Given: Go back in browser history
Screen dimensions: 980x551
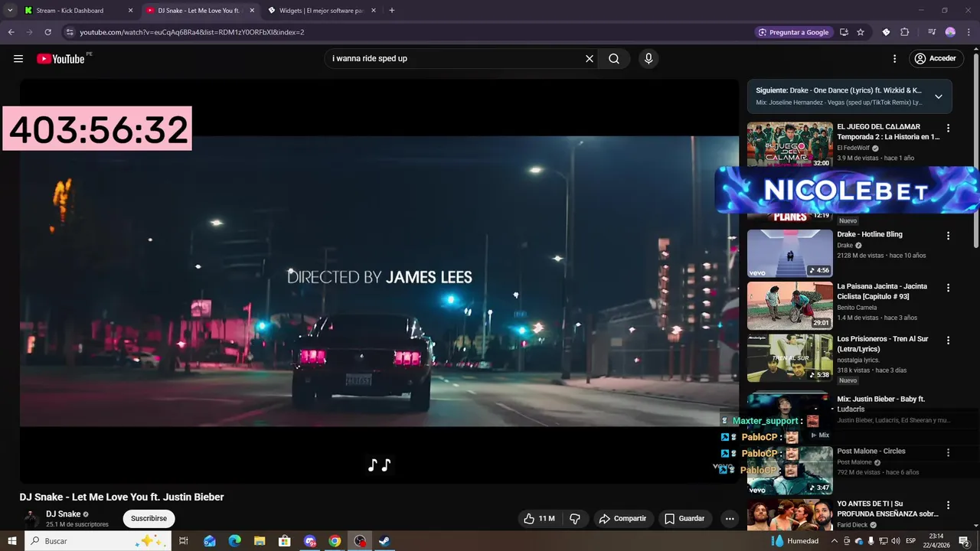Looking at the screenshot, I should (11, 32).
